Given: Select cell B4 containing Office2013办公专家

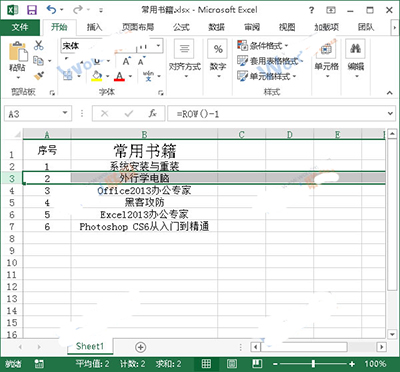Looking at the screenshot, I should pyautogui.click(x=144, y=191).
